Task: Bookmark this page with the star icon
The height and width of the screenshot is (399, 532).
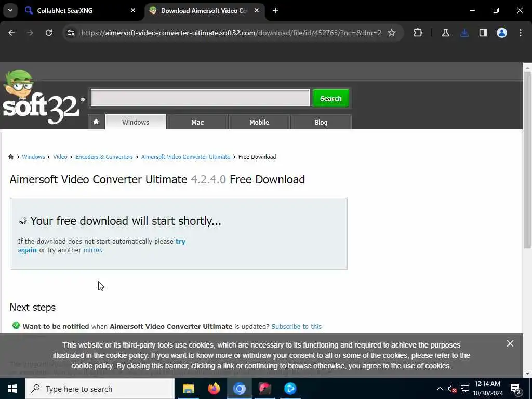Action: [392, 33]
